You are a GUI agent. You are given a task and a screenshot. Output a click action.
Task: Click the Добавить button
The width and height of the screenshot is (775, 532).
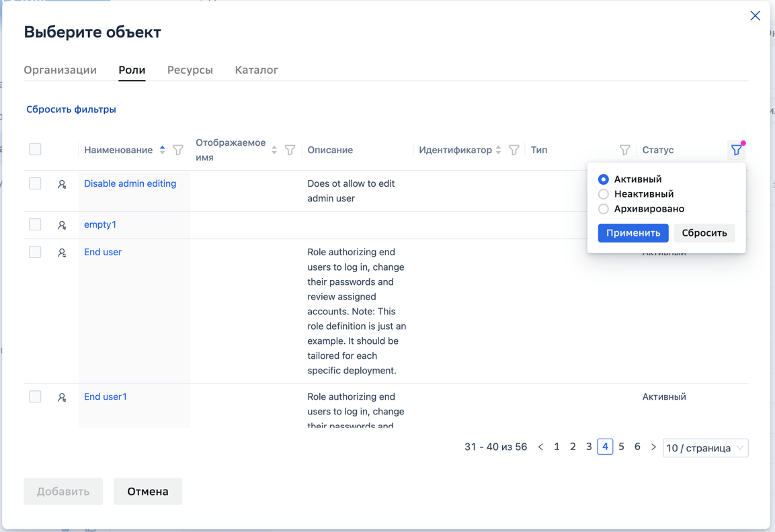click(63, 492)
